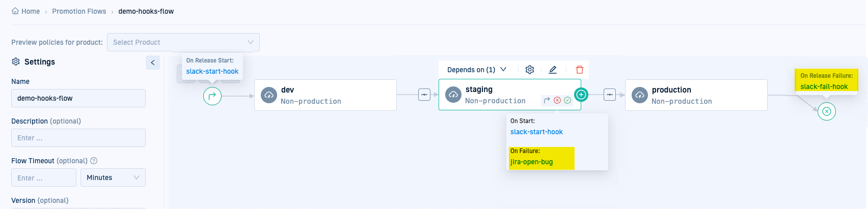This screenshot has height=209, width=868.
Task: Click the release start hook arrow icon
Action: point(212,96)
